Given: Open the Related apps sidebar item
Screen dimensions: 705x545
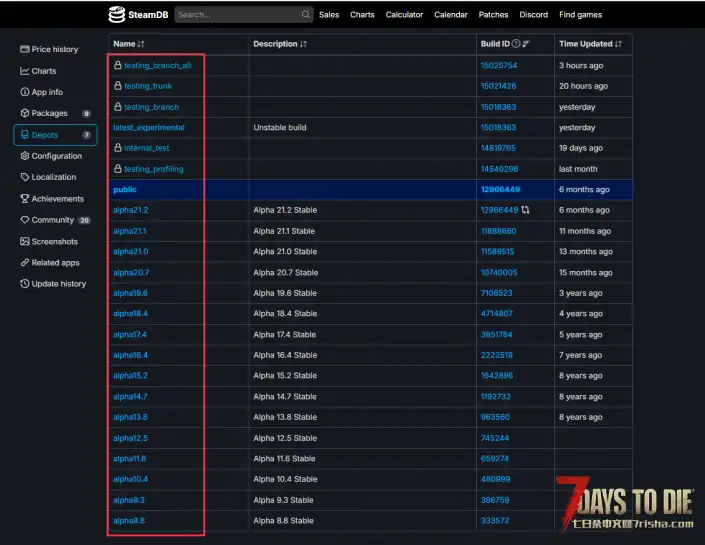Looking at the screenshot, I should [50, 262].
